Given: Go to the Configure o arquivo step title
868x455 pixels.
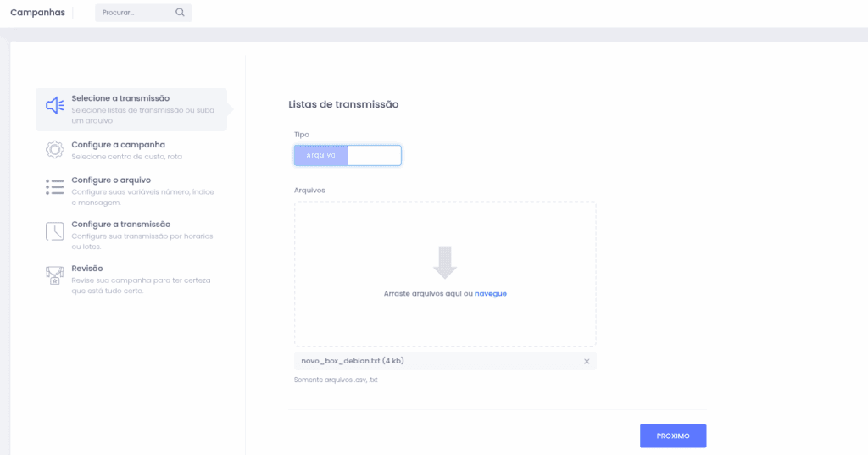Looking at the screenshot, I should point(111,180).
